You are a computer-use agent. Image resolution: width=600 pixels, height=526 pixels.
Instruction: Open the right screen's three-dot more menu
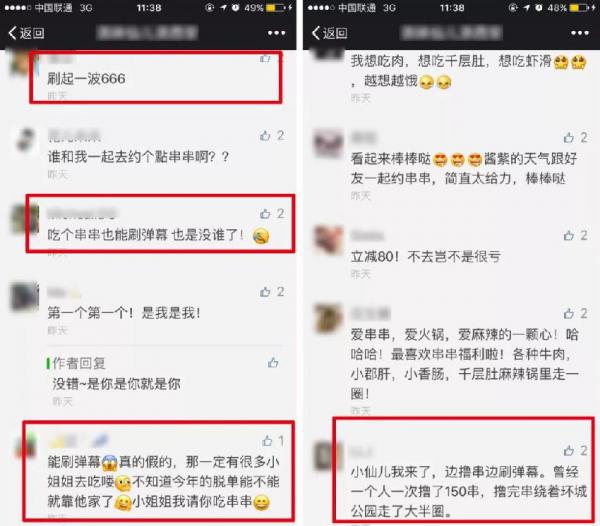click(x=580, y=33)
